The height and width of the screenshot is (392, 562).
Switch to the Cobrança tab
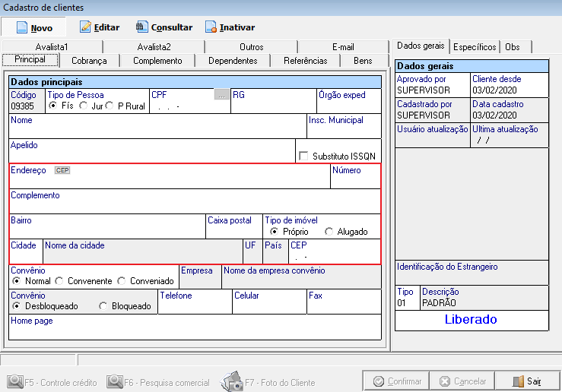[89, 61]
